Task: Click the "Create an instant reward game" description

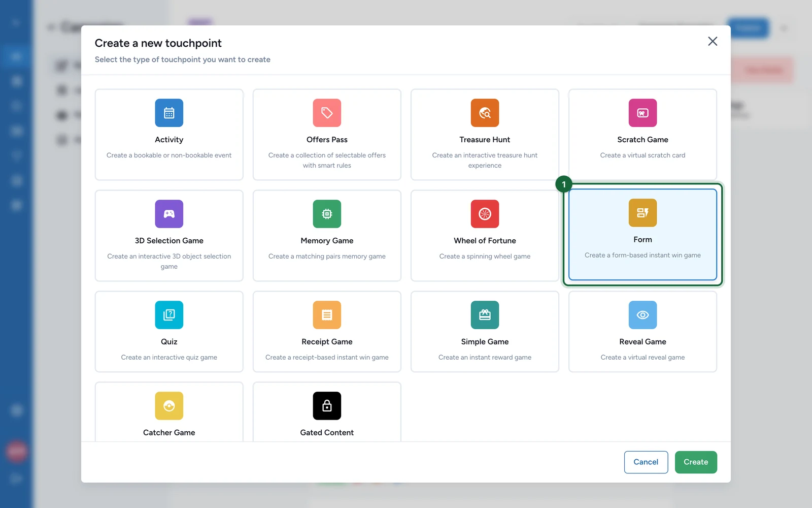Action: pos(485,358)
